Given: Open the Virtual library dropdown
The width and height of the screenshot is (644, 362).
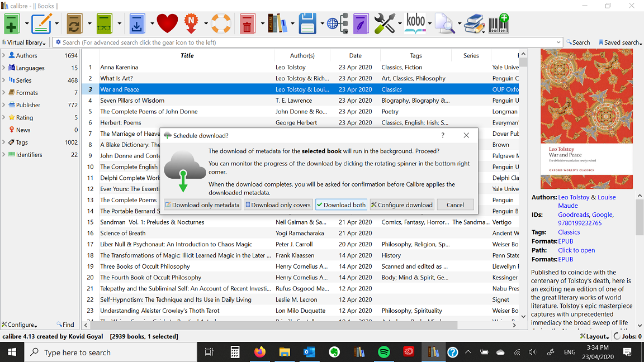Looking at the screenshot, I should coord(25,42).
